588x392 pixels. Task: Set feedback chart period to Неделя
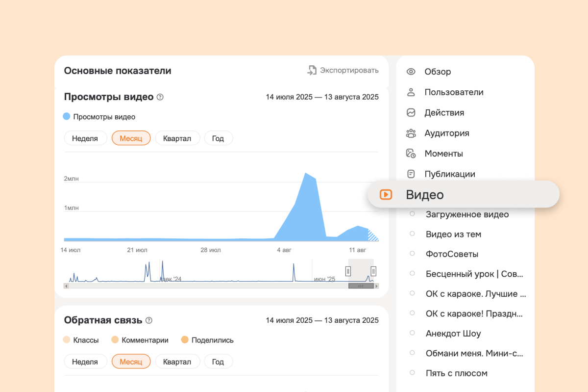point(85,362)
